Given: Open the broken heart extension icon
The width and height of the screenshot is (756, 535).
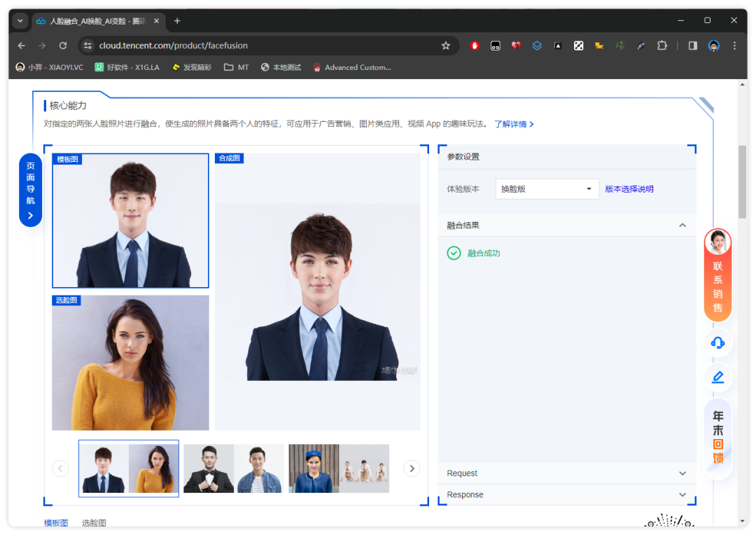Looking at the screenshot, I should (x=516, y=46).
